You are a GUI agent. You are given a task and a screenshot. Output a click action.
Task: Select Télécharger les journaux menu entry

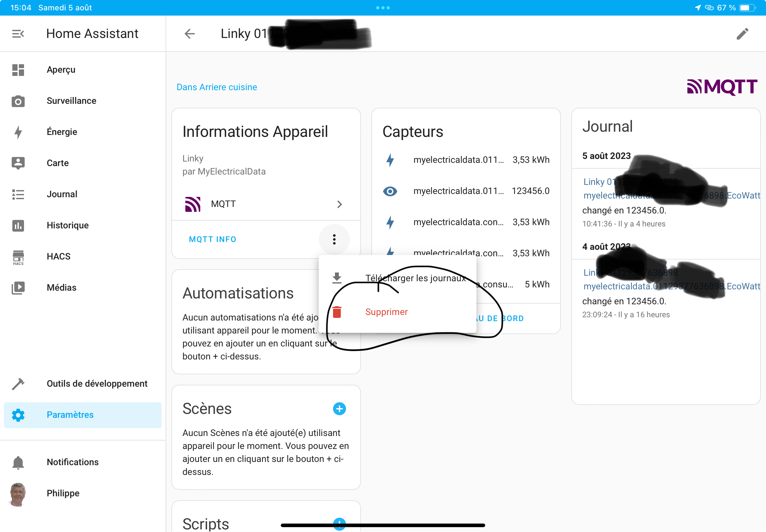coord(415,278)
